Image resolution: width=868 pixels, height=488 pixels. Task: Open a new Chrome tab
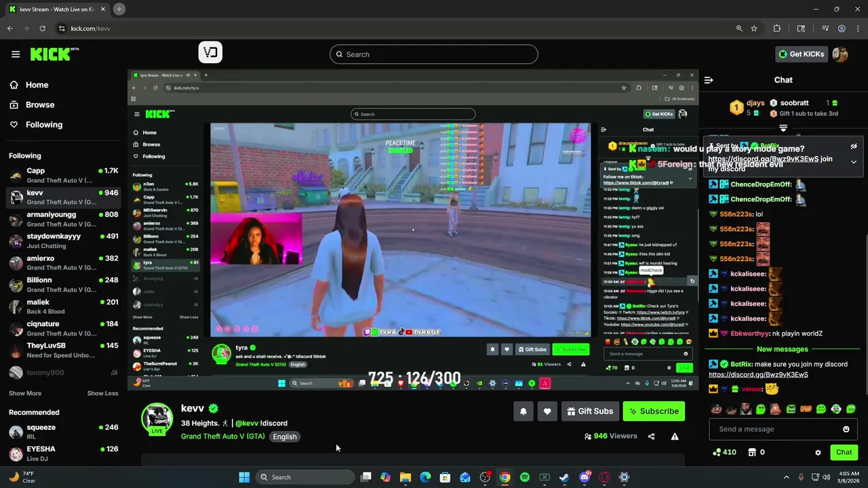(119, 9)
